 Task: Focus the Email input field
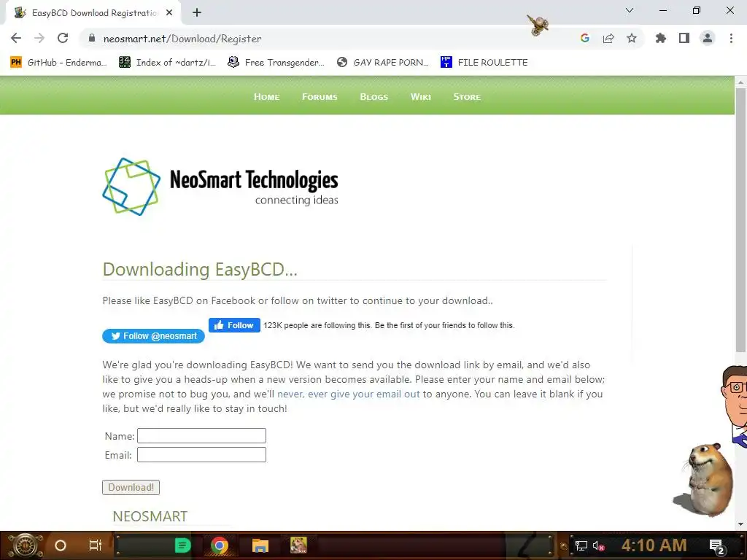click(x=201, y=455)
